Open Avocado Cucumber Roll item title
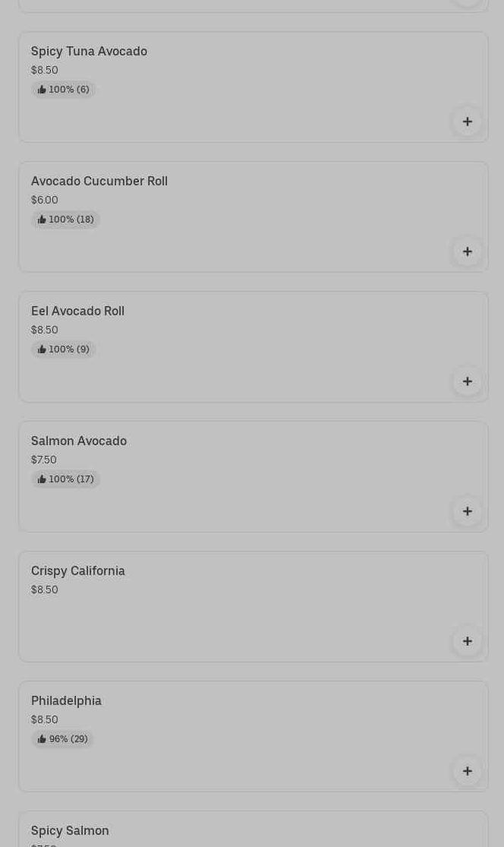 pos(99,181)
